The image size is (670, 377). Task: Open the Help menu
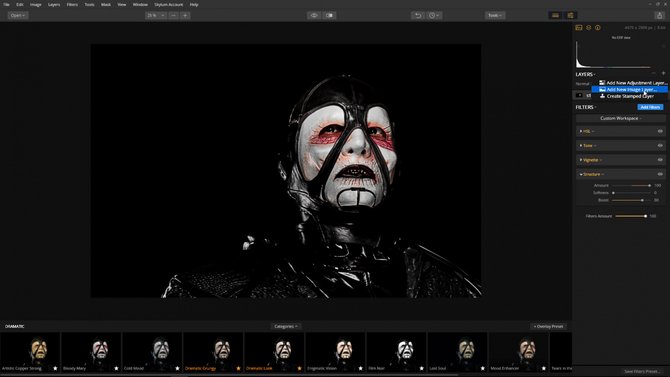coord(194,4)
